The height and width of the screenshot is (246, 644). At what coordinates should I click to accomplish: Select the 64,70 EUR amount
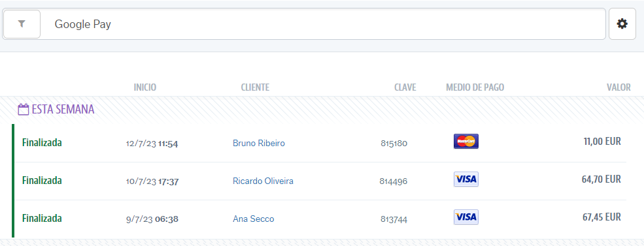(x=602, y=179)
